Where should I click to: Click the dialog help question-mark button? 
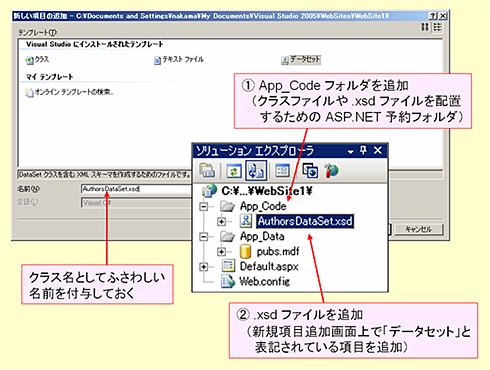coord(433,16)
